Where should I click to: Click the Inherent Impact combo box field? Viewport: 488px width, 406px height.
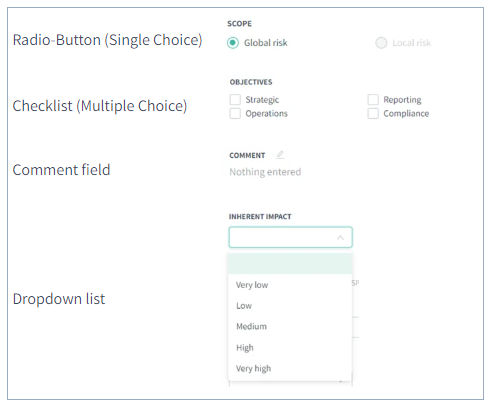[x=290, y=237]
